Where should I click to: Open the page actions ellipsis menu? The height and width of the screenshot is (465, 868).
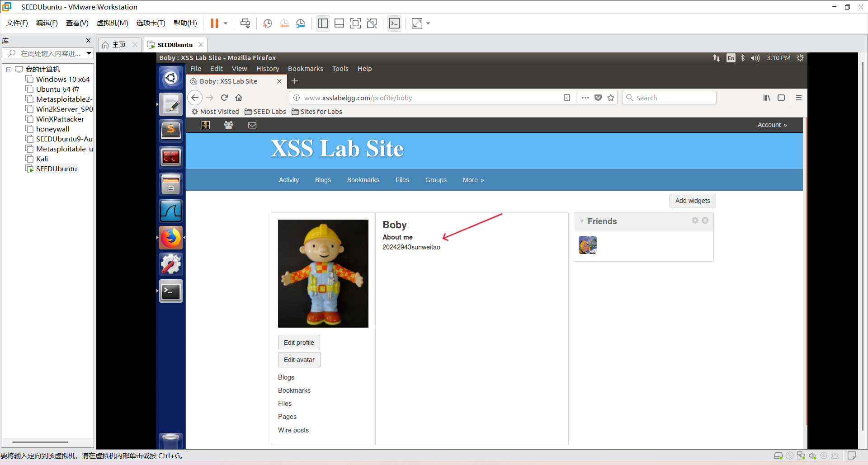(585, 98)
